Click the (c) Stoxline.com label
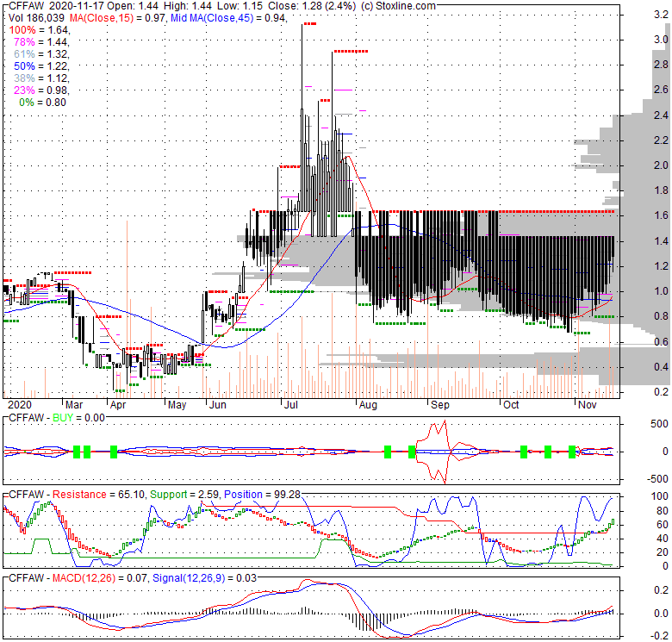The width and height of the screenshot is (672, 642). [398, 6]
